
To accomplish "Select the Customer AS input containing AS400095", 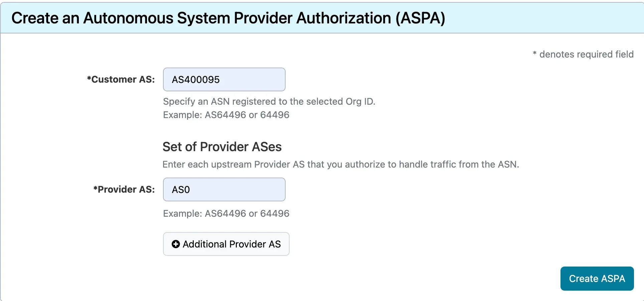I will click(x=224, y=79).
